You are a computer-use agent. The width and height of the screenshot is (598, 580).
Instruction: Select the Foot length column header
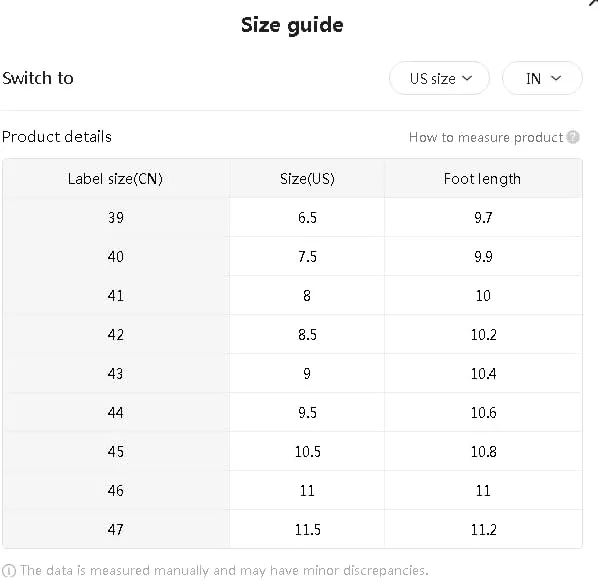(x=483, y=179)
